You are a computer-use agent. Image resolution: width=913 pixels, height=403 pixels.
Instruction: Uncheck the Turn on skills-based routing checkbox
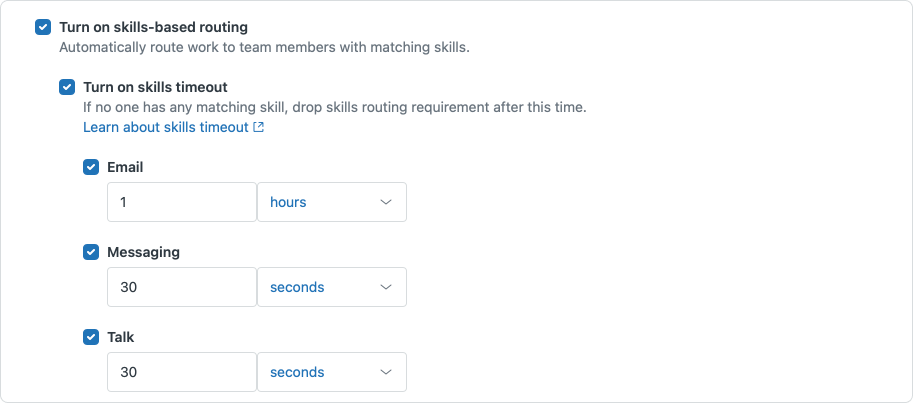pos(42,27)
